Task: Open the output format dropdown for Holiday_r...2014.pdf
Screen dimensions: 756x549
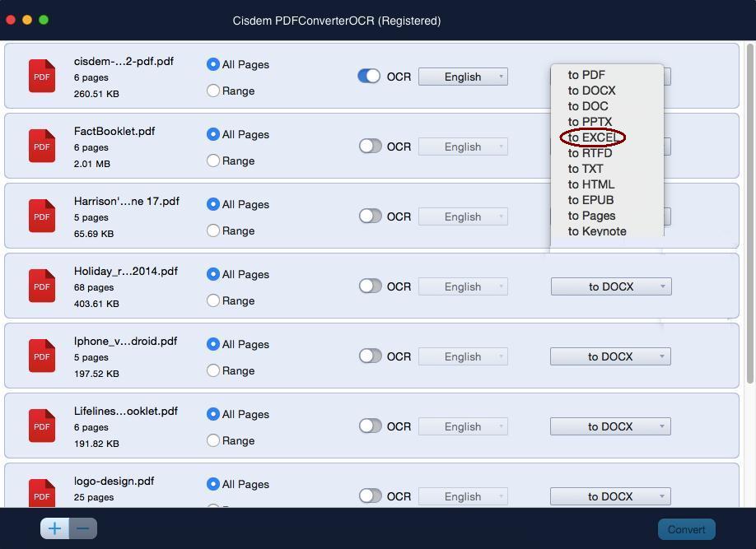Action: point(611,286)
